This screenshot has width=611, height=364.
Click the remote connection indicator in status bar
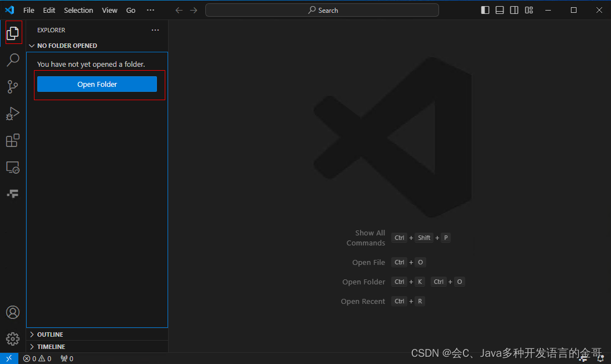(x=8, y=358)
